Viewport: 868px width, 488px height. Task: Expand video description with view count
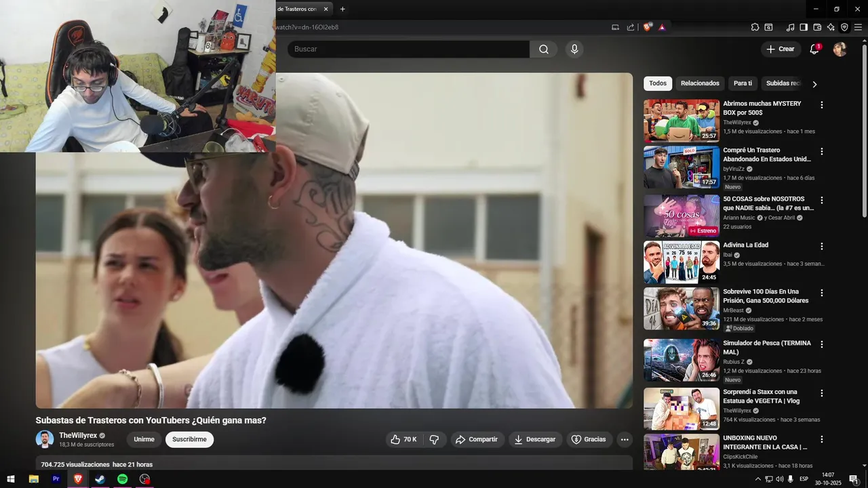[x=334, y=464]
